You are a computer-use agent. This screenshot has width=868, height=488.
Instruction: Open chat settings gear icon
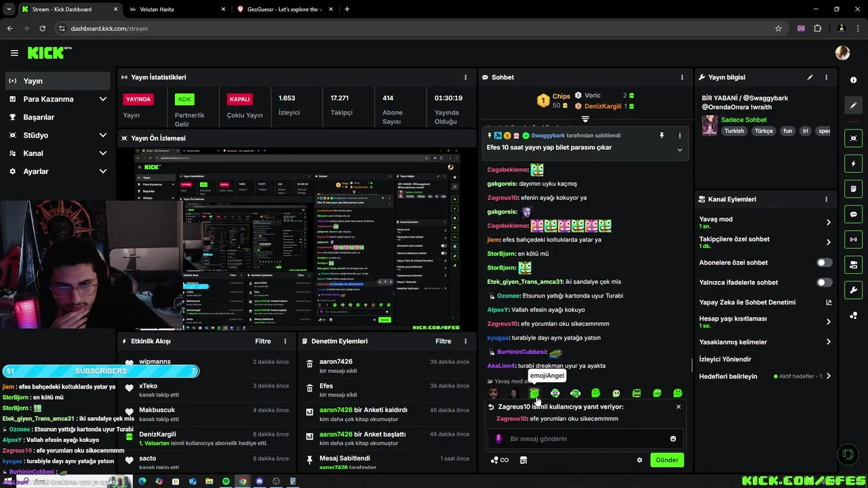(639, 460)
